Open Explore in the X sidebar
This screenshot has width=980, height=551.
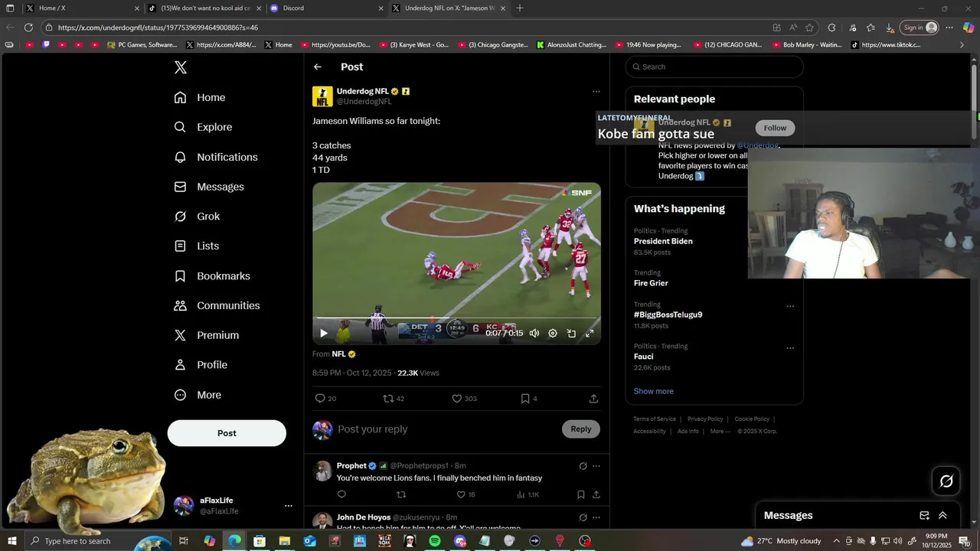click(x=204, y=127)
